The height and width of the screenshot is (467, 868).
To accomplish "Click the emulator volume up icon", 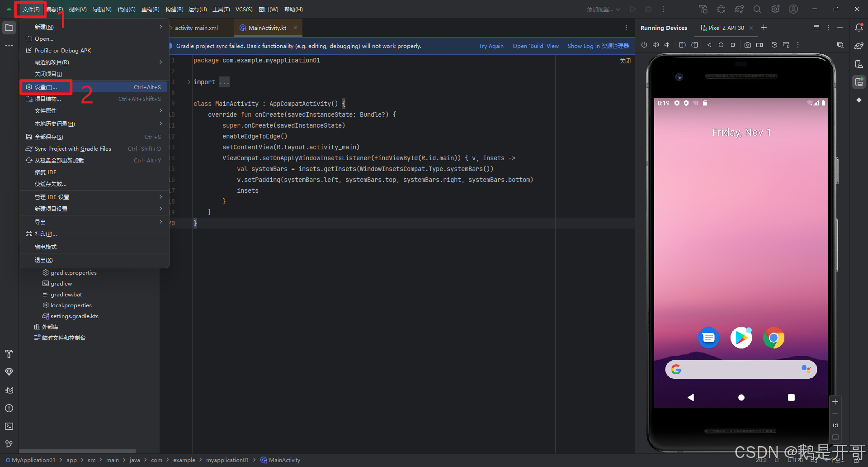I will [656, 45].
